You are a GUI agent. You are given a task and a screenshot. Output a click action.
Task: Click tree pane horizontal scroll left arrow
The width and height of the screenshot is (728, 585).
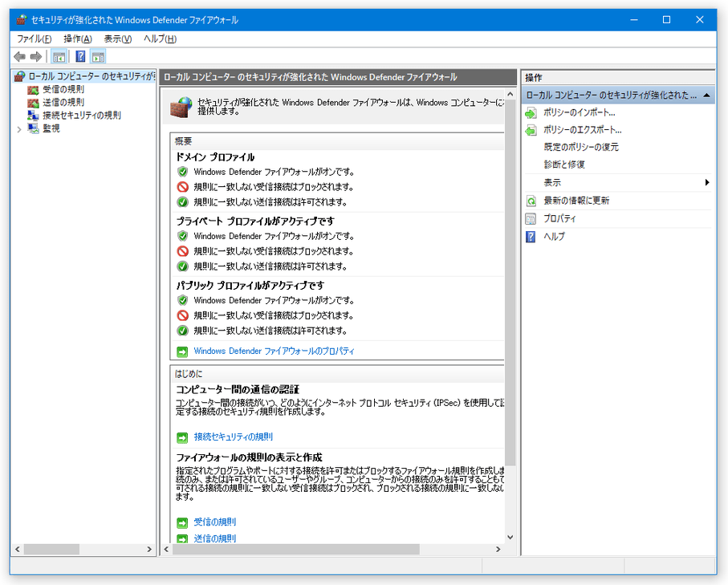(x=17, y=549)
